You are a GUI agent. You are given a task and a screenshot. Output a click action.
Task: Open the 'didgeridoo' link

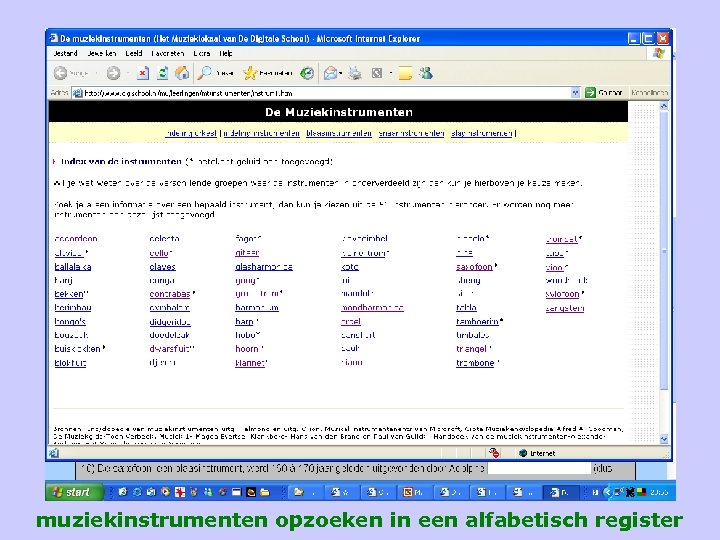click(170, 321)
